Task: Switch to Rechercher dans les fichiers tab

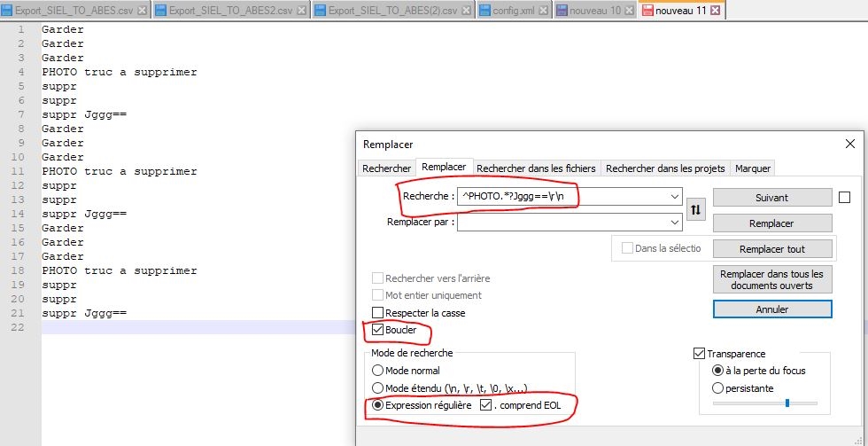Action: point(537,168)
